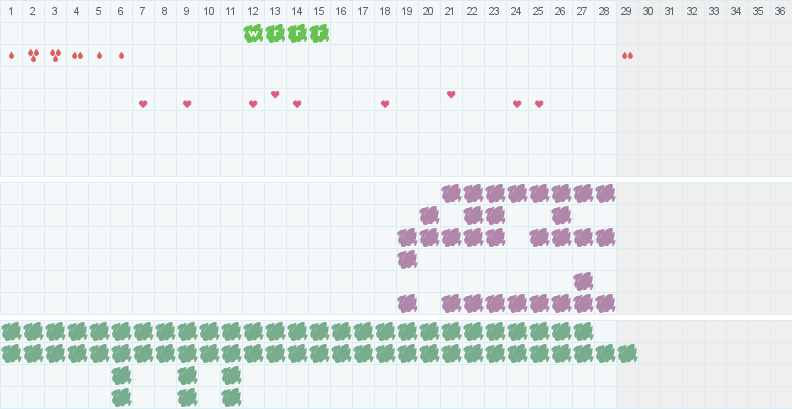Click the lone purple block on day 27
The width and height of the screenshot is (792, 409).
(583, 281)
